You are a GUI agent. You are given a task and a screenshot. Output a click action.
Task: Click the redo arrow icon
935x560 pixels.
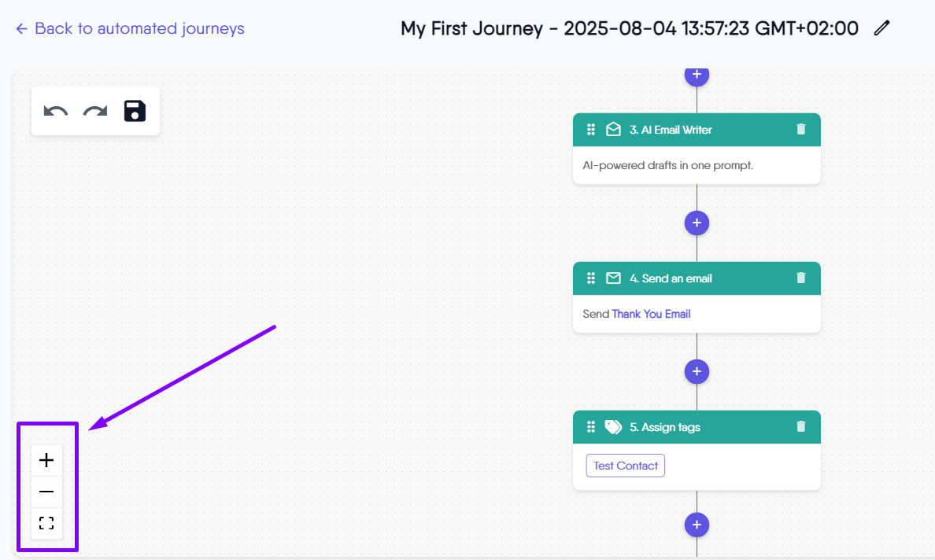tap(95, 112)
